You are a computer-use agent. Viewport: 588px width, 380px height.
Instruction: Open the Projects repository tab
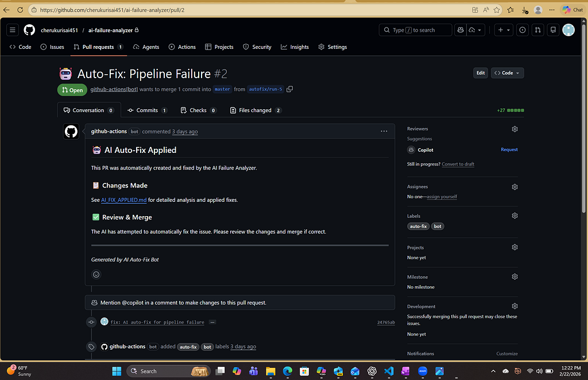coord(219,47)
